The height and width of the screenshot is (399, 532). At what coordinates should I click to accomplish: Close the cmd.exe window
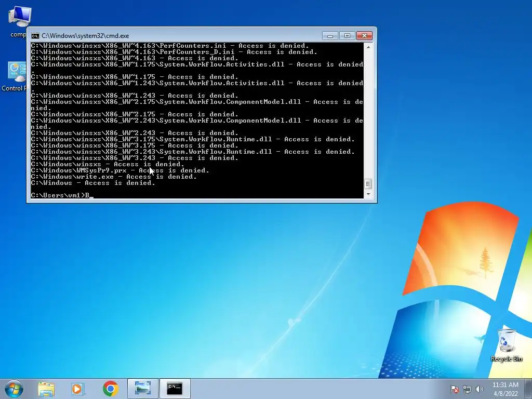(364, 36)
